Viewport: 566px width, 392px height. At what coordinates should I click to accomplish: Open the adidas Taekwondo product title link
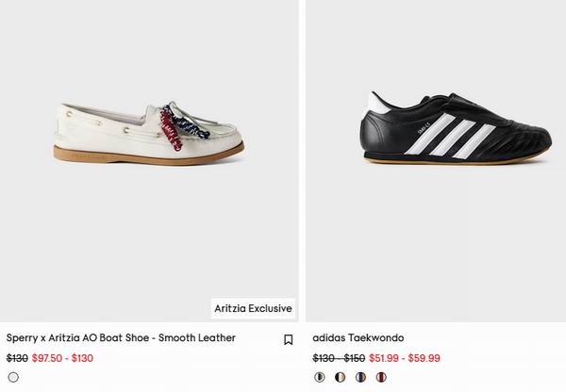pos(358,338)
